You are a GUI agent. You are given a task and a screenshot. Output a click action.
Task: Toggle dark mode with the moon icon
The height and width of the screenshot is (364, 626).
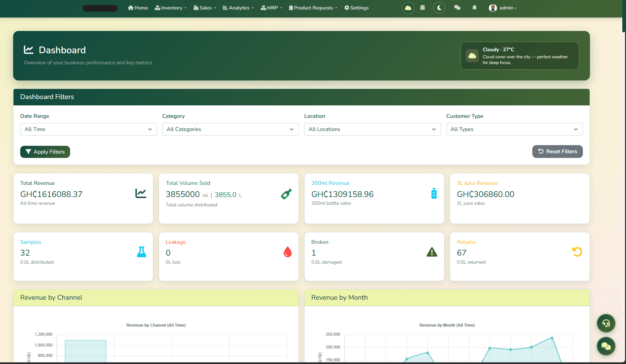pyautogui.click(x=439, y=8)
